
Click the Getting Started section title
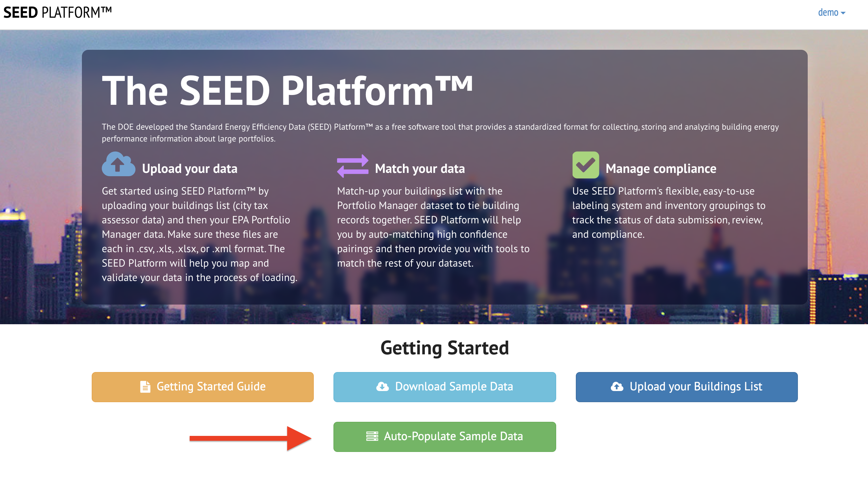pyautogui.click(x=445, y=347)
